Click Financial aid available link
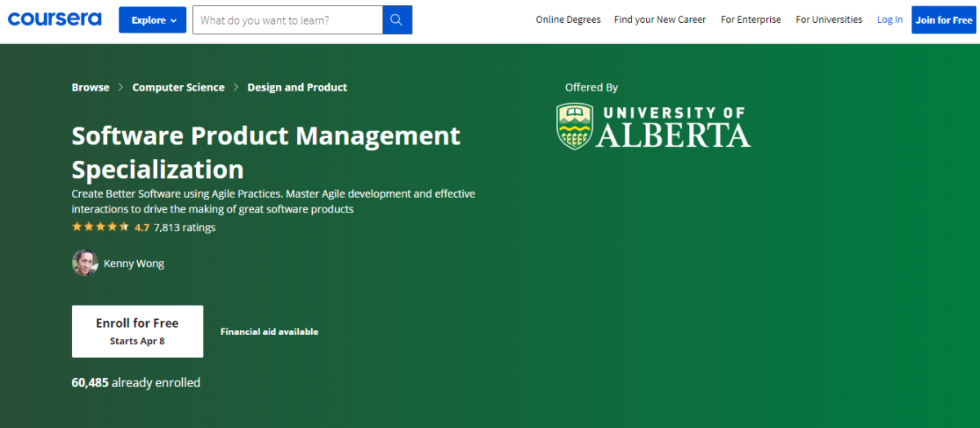This screenshot has width=980, height=428. [269, 332]
